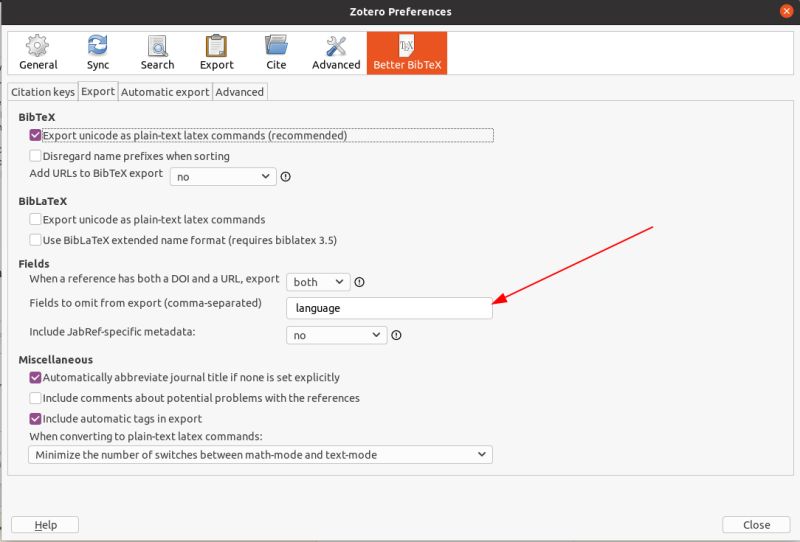Click the 'Add URLs to BibTeX export' label

pyautogui.click(x=96, y=173)
